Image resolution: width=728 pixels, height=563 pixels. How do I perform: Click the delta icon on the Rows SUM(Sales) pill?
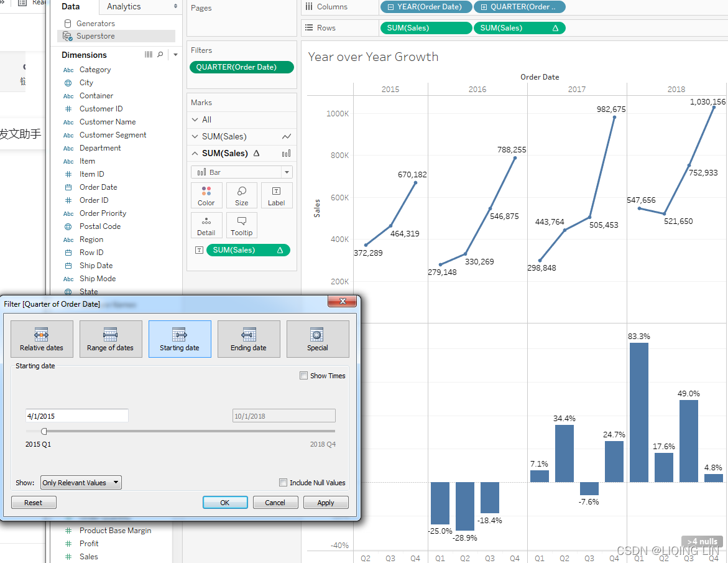point(555,28)
